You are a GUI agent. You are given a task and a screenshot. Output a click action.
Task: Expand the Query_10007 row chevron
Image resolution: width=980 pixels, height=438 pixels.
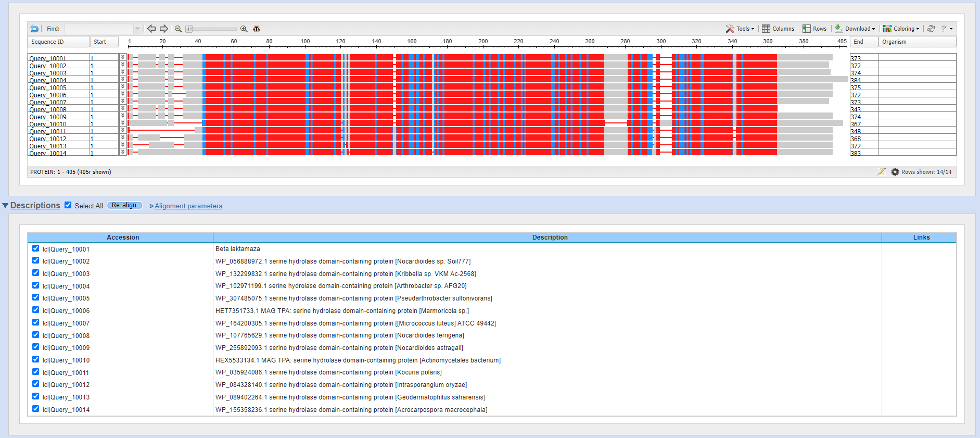pyautogui.click(x=123, y=101)
